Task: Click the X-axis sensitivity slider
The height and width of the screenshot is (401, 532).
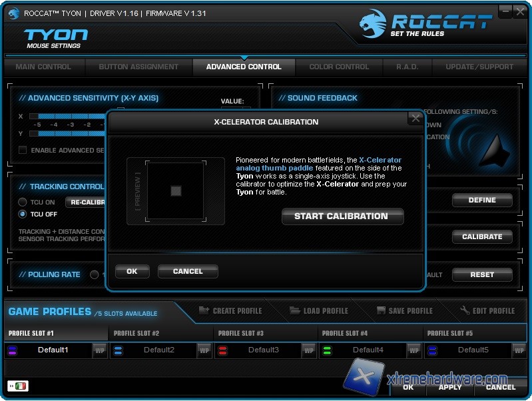Action: 67,117
